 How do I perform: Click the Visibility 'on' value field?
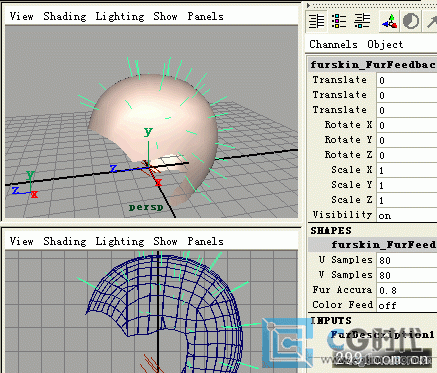(x=407, y=215)
